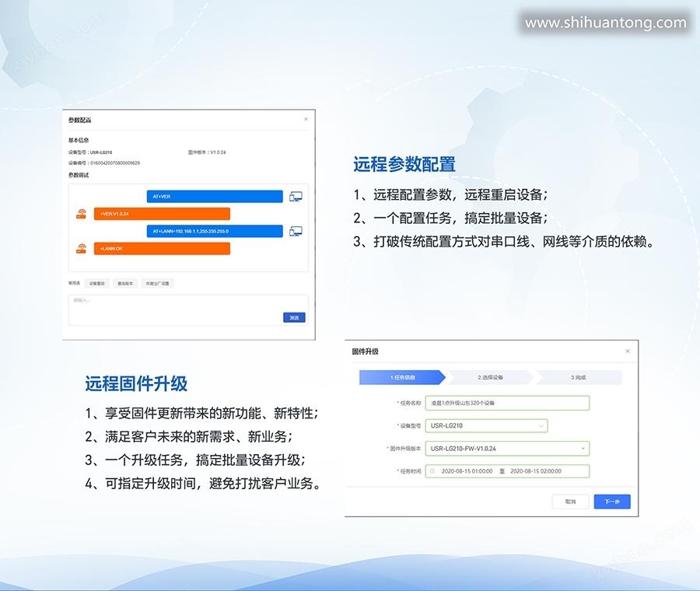The width and height of the screenshot is (700, 591).
Task: Click the router icon next to +LANN:OK
Action: 81,249
